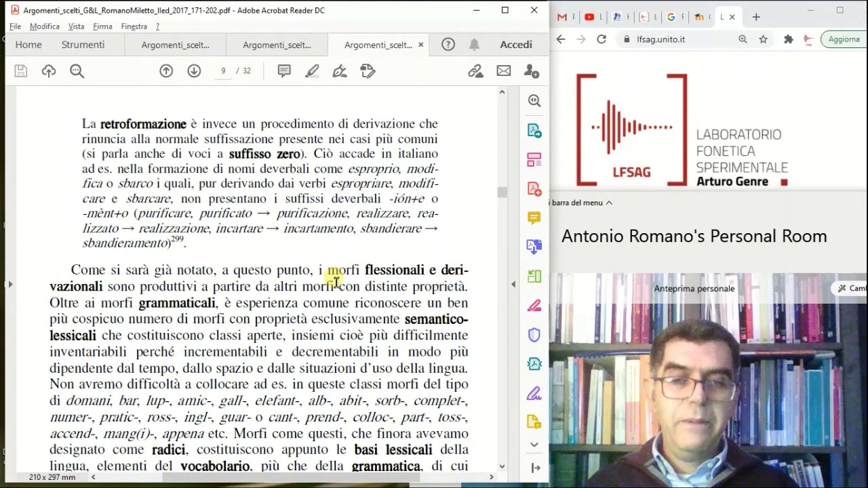The width and height of the screenshot is (868, 488).
Task: Open purple Request signature tool in right pane
Action: pyautogui.click(x=534, y=393)
